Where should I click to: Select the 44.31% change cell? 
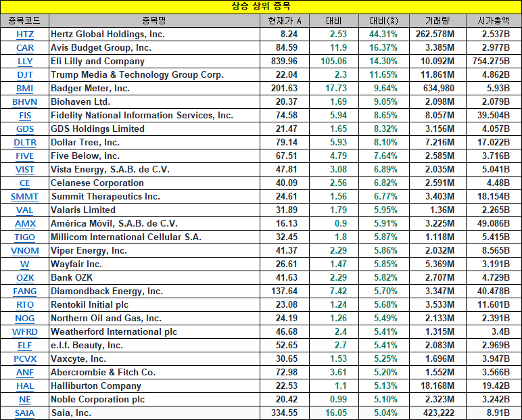coord(384,34)
